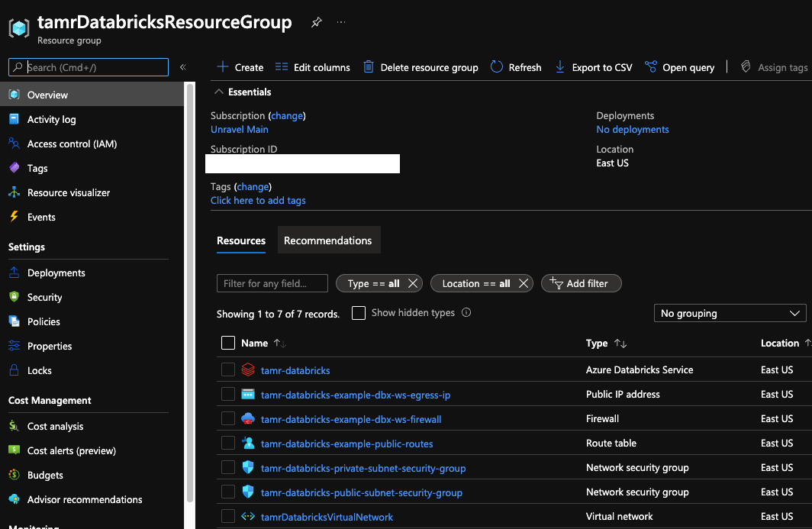The width and height of the screenshot is (812, 529).
Task: Refresh the resource group view
Action: (x=516, y=67)
